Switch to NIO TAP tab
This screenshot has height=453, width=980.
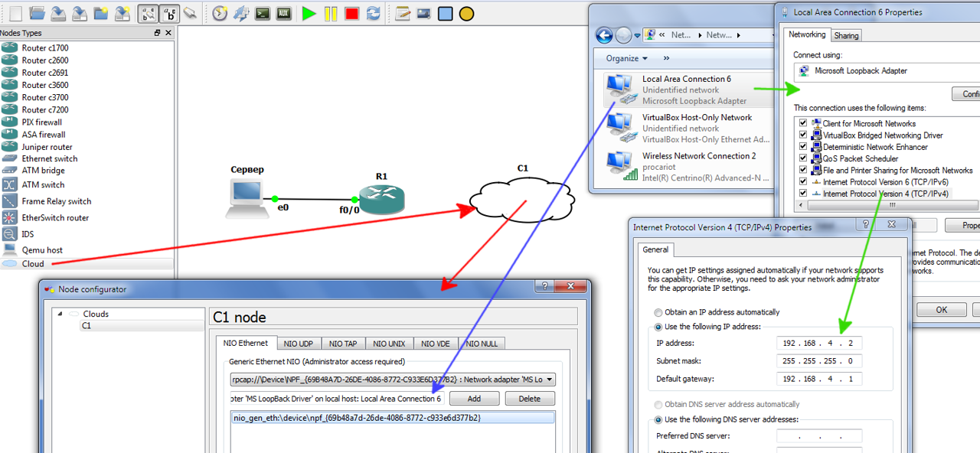(343, 344)
